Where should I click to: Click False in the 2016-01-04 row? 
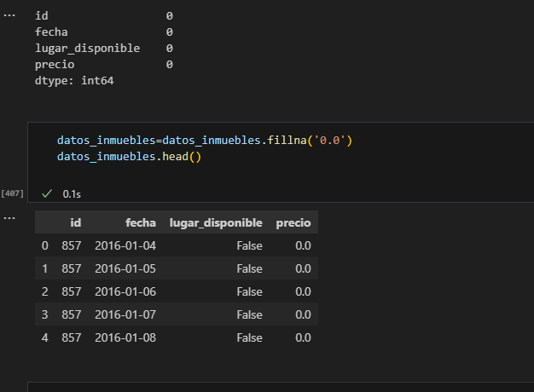250,245
